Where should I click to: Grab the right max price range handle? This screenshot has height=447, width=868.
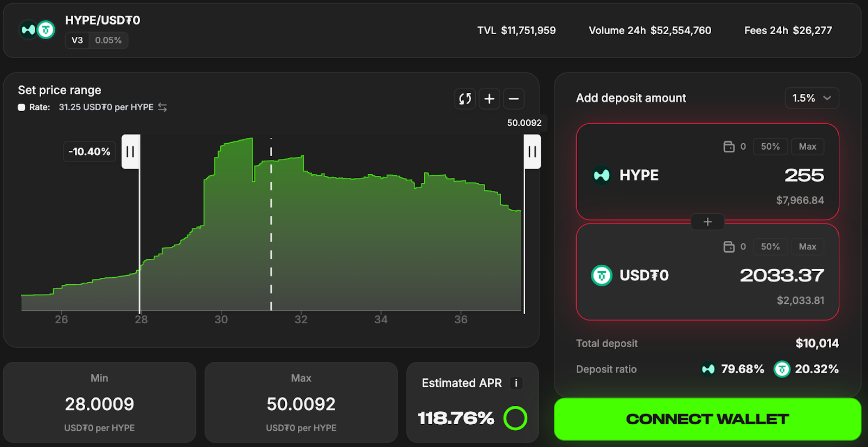pos(532,152)
